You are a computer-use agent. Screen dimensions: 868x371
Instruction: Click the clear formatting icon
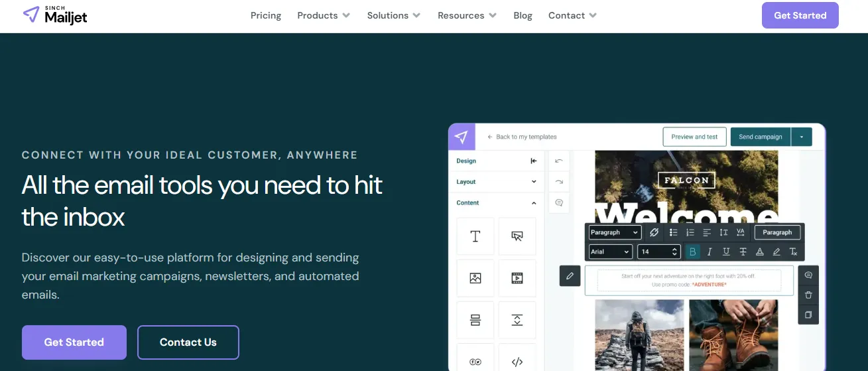coord(793,252)
